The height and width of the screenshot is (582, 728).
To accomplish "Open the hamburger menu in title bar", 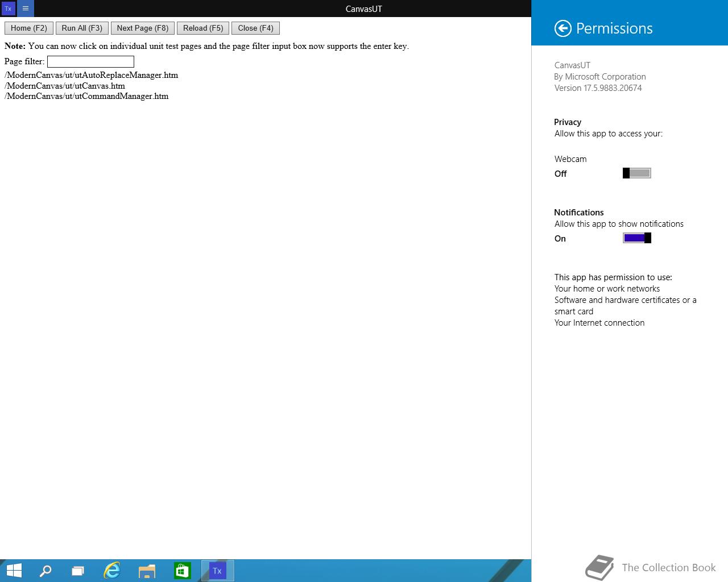I will (26, 9).
